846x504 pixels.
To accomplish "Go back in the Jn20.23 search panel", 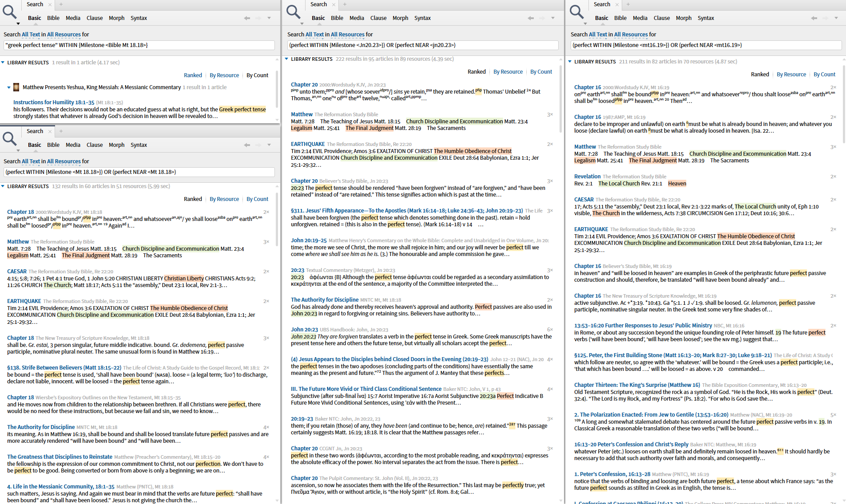I will click(x=531, y=18).
